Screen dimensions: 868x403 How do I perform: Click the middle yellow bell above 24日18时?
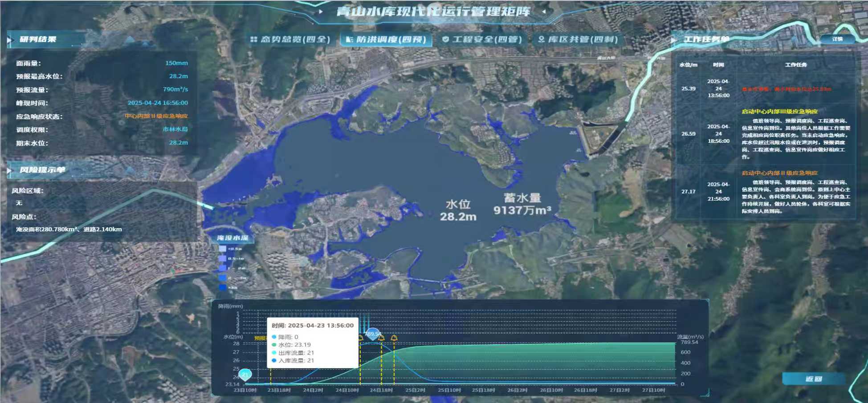381,338
